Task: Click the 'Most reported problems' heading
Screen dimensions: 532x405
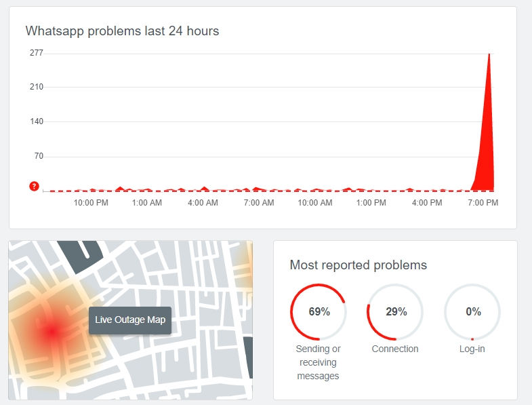Action: coord(358,265)
